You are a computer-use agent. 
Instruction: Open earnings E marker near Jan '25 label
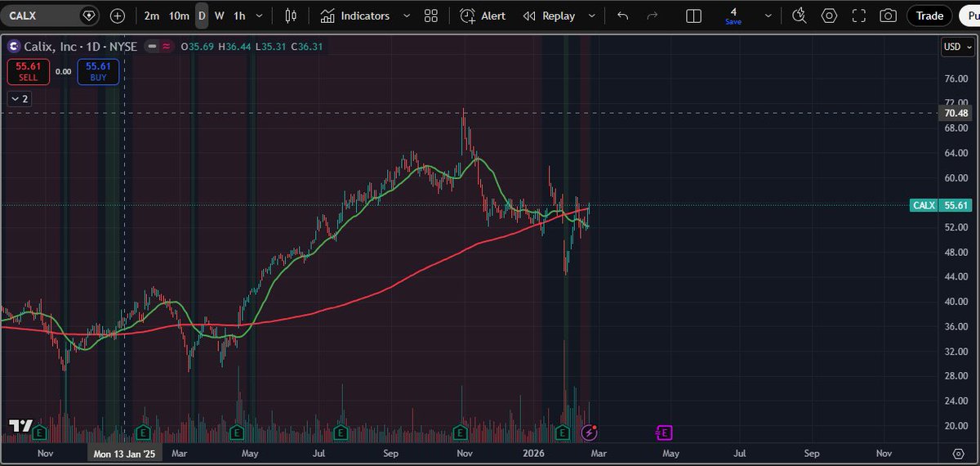(x=143, y=431)
